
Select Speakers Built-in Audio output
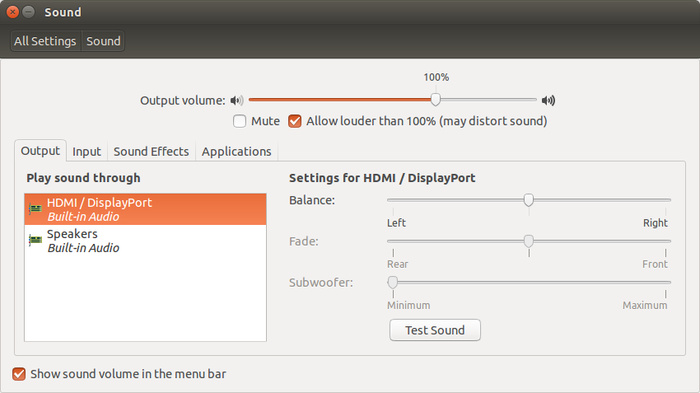pyautogui.click(x=146, y=240)
